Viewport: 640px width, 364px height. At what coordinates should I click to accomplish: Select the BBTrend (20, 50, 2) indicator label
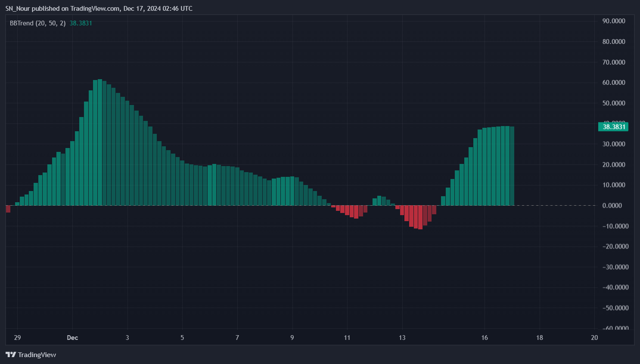click(x=37, y=23)
